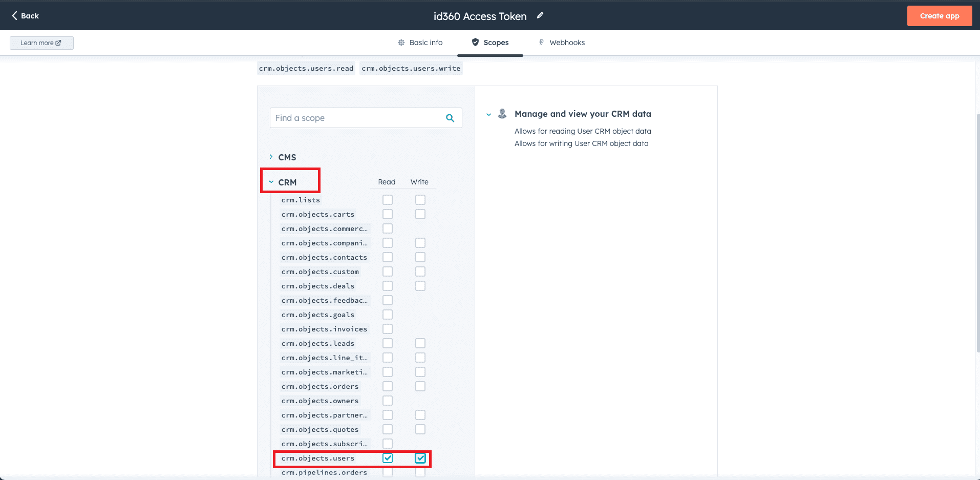Click the Back arrow icon
Viewport: 980px width, 480px height.
point(14,15)
